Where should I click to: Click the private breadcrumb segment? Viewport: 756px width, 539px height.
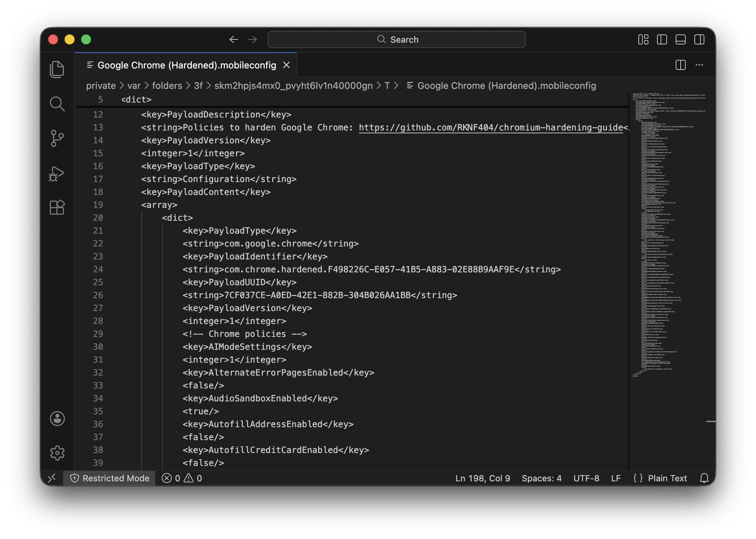point(101,86)
